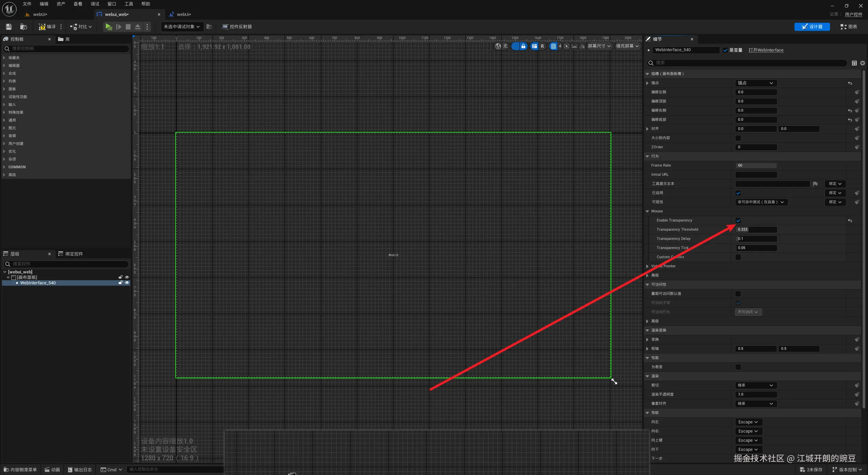Click the browse to asset icon
Screen dimensions: 868x475
(x=23, y=27)
